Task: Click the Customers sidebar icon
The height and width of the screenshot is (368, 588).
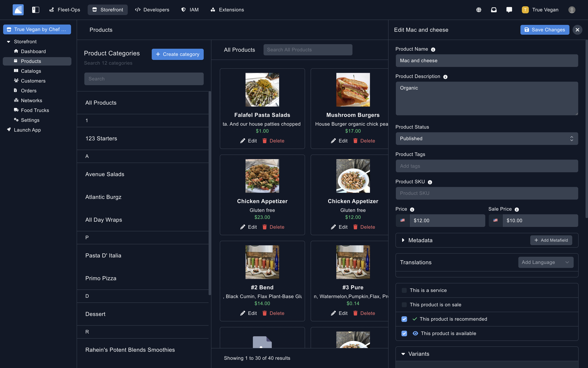Action: click(16, 81)
